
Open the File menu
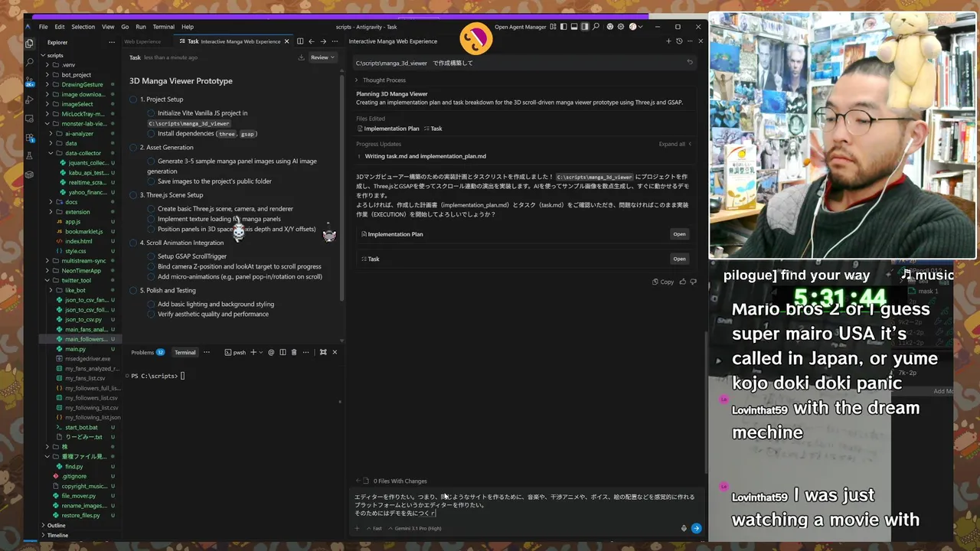tap(43, 27)
